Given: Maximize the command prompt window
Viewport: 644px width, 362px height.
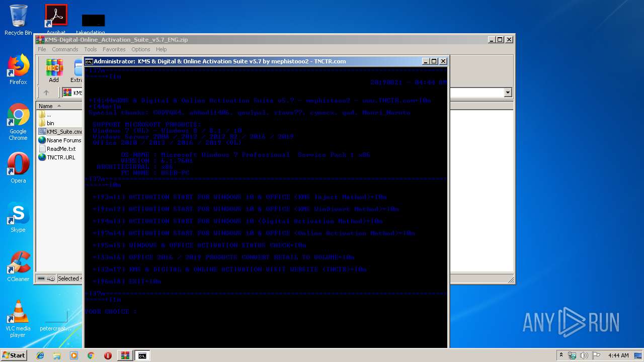Looking at the screenshot, I should 434,61.
